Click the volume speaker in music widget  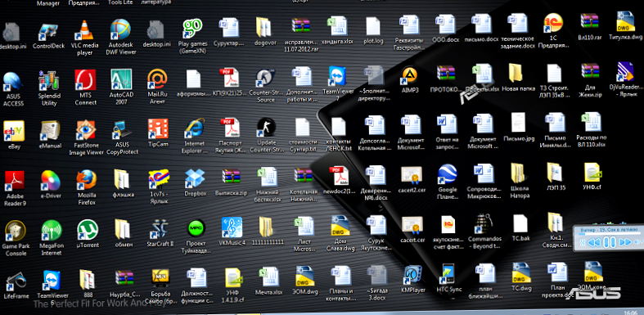[x=637, y=243]
